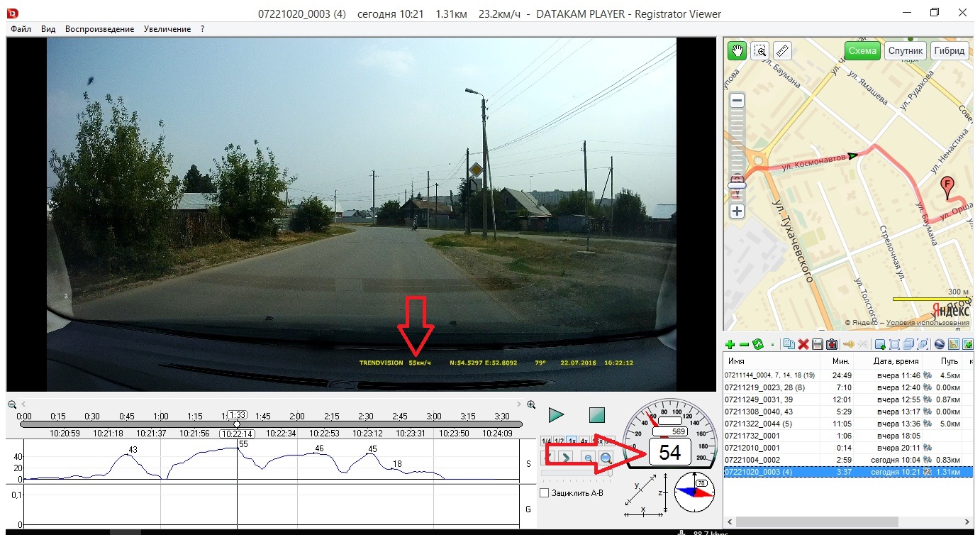Select the hand pan tool on map
Image resolution: width=980 pixels, height=535 pixels.
click(x=737, y=51)
